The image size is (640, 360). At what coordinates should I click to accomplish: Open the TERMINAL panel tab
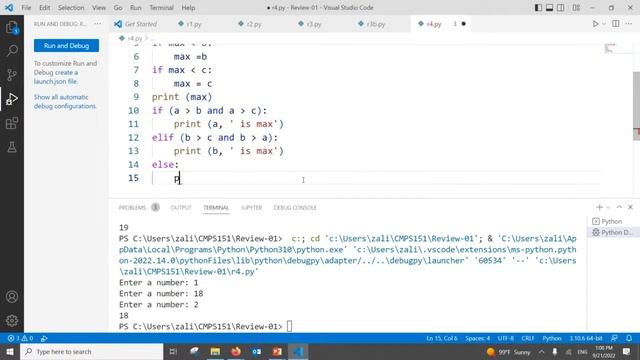(x=216, y=207)
